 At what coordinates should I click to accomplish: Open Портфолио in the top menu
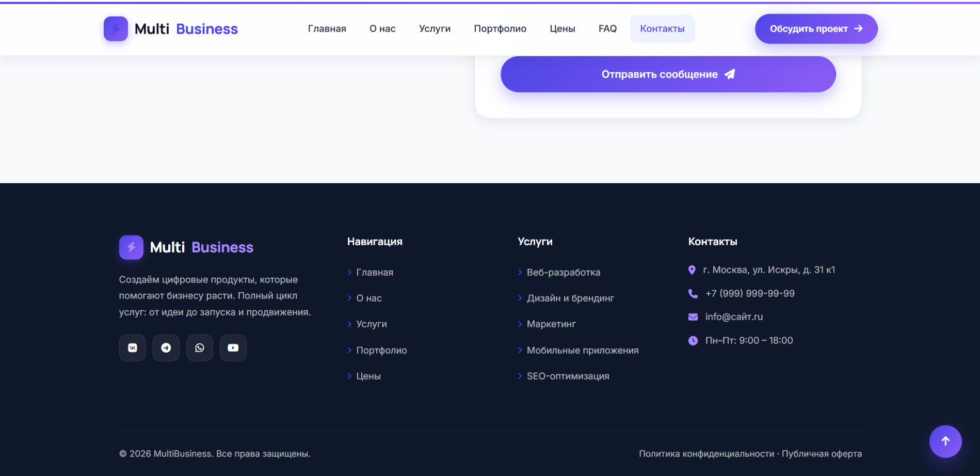[x=500, y=29]
